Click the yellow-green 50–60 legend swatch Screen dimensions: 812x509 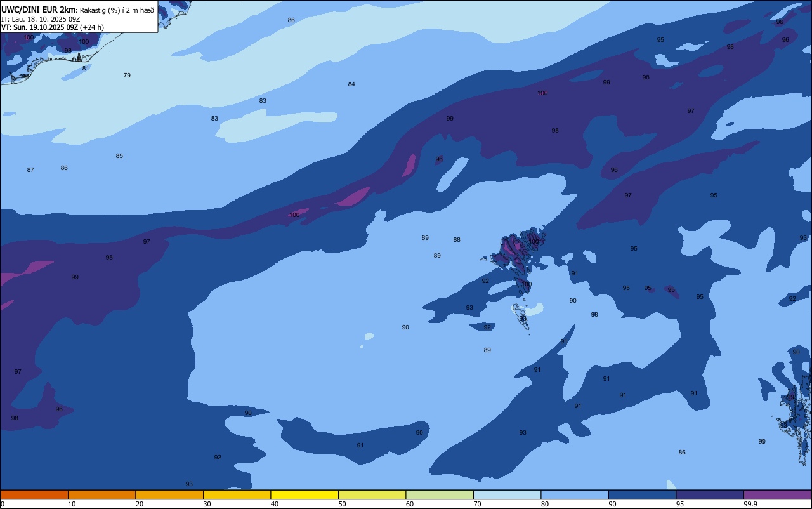372,494
